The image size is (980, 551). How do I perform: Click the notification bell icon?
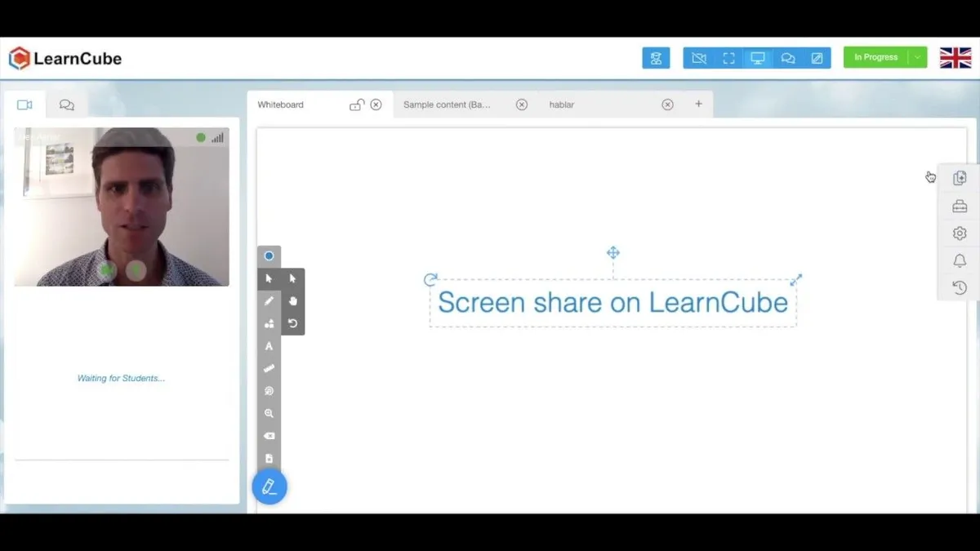point(960,260)
